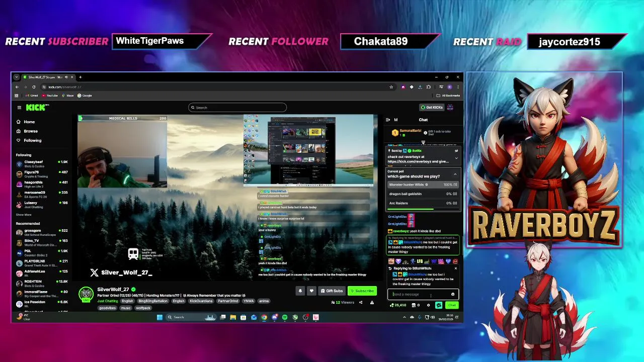Vote for dragon ball gekishin option
The image size is (644, 362).
[x=423, y=194]
